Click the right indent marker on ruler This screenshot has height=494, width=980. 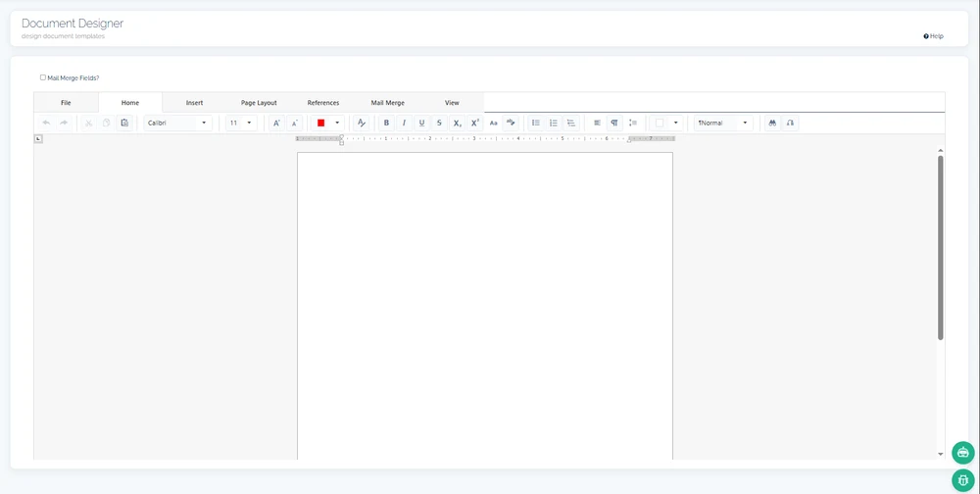point(629,141)
